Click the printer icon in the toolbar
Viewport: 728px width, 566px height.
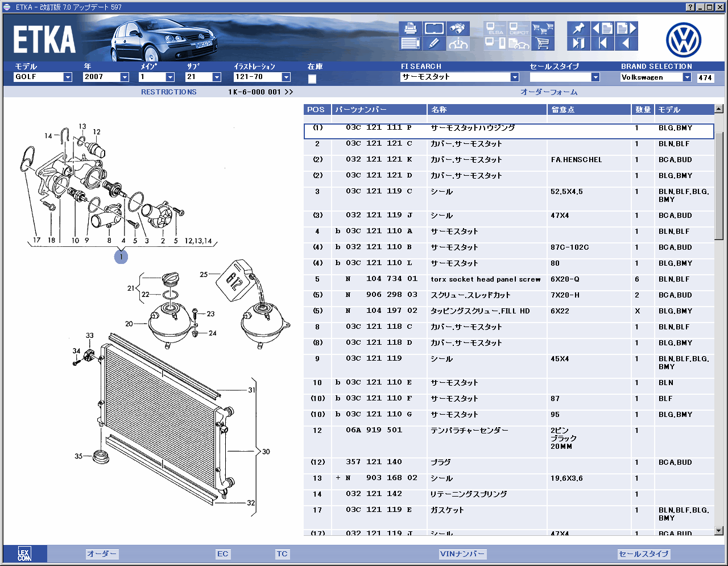coord(410,28)
